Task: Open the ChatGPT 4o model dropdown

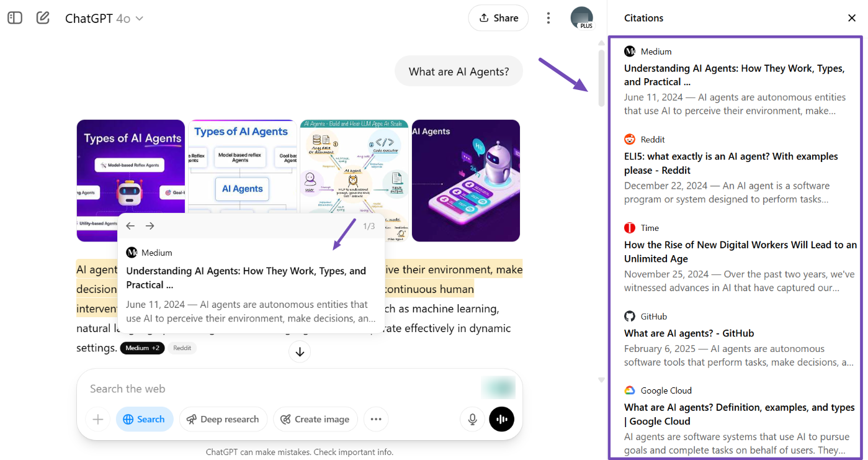Action: (104, 19)
